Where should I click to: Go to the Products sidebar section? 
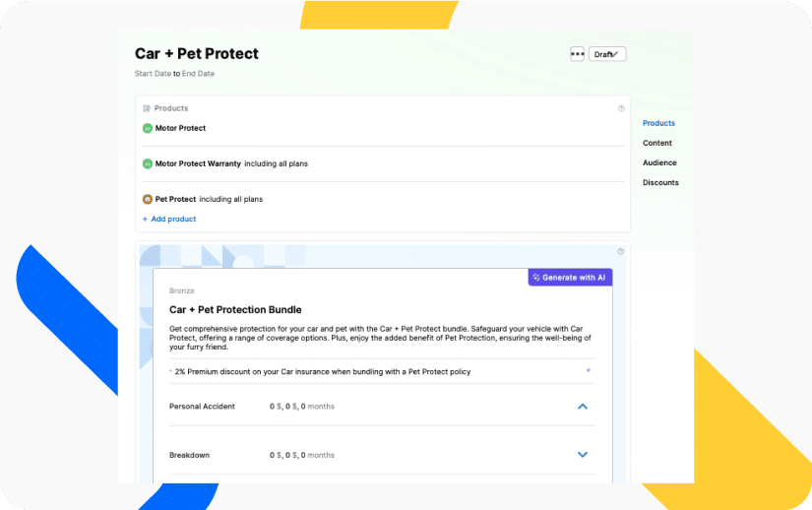click(658, 123)
